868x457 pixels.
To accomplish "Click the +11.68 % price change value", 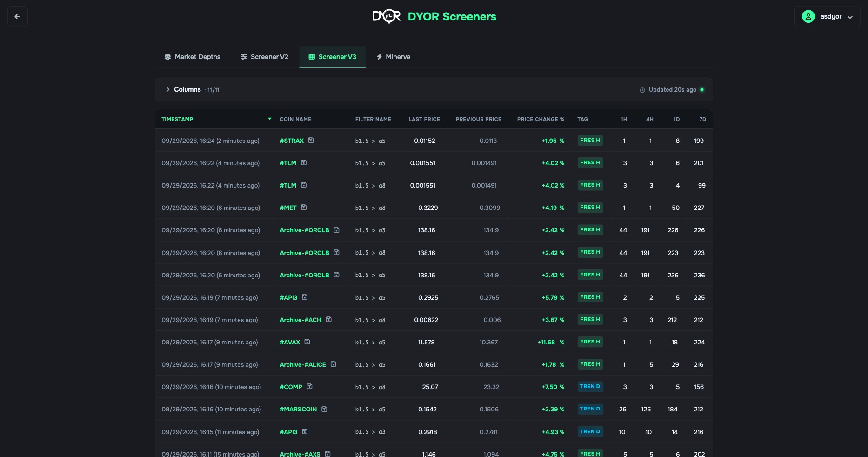I will click(551, 342).
